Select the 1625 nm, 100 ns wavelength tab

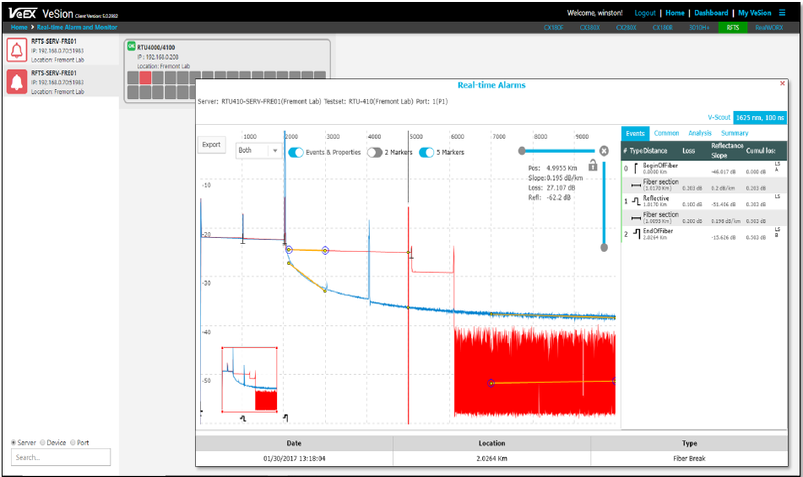[760, 117]
